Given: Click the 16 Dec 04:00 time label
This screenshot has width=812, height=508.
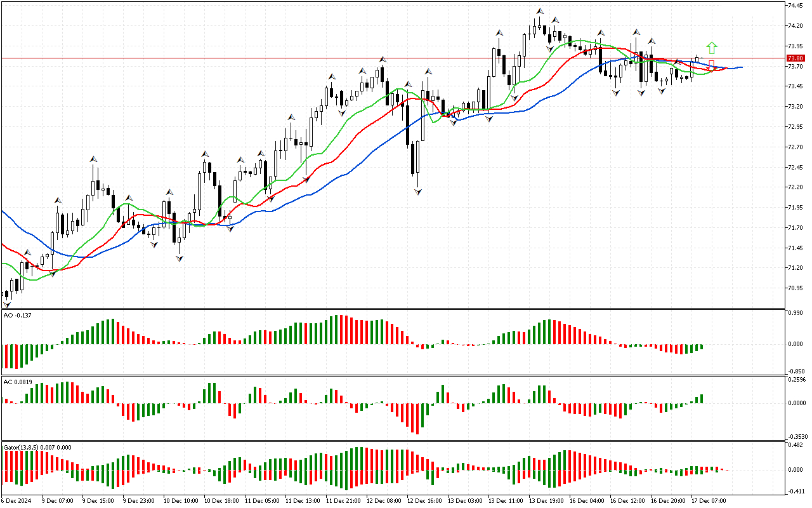Looking at the screenshot, I should 587,501.
